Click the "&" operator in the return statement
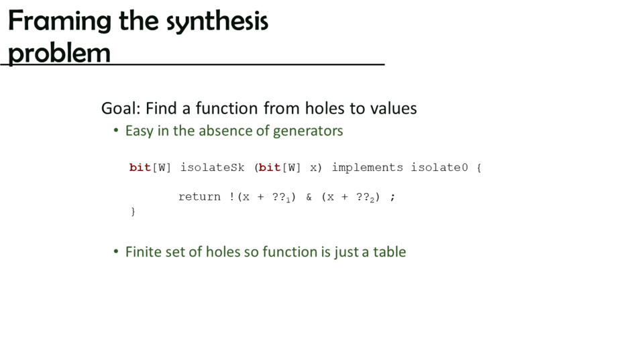644x362 pixels. (309, 197)
